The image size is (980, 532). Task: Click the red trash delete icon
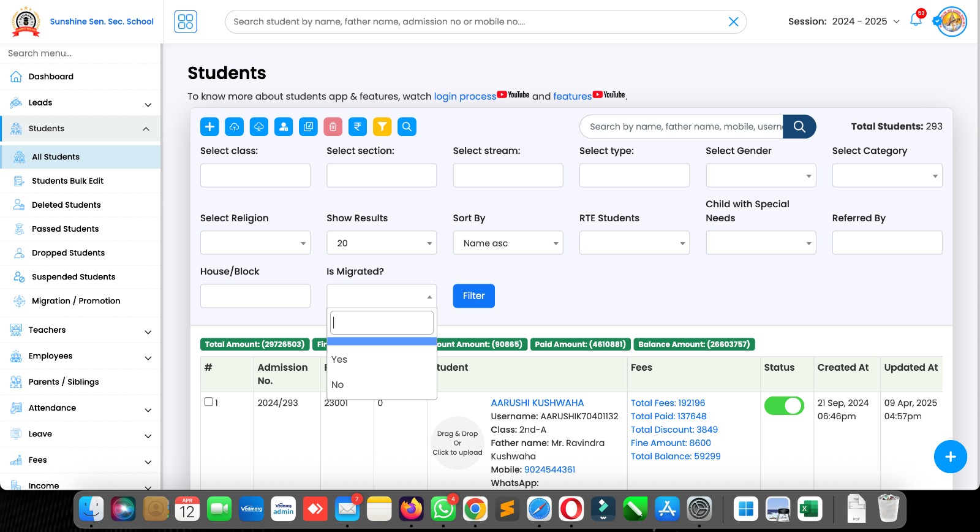tap(333, 127)
